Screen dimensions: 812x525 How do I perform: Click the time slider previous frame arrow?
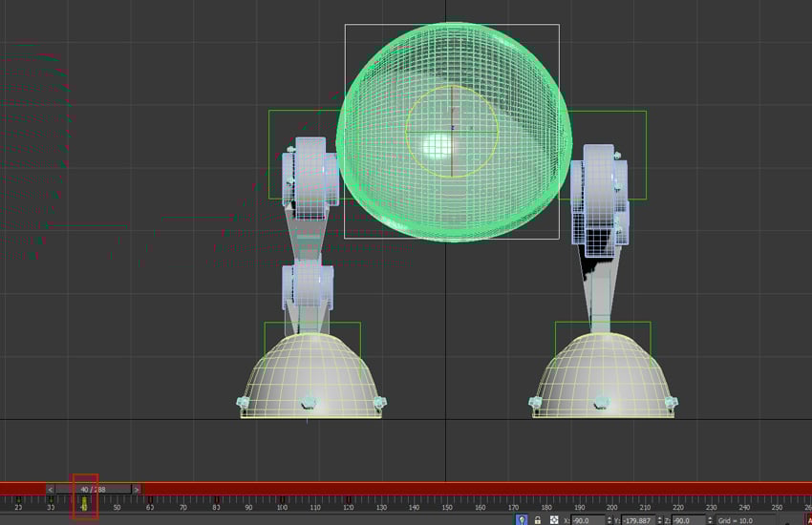[50, 490]
